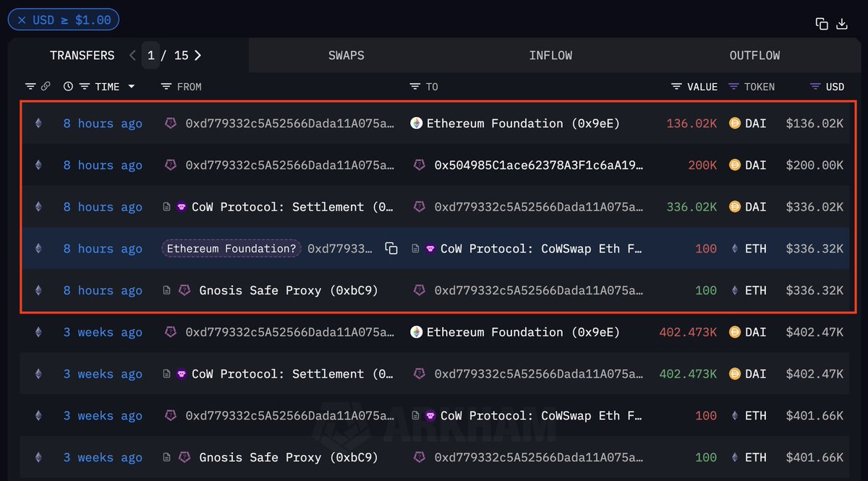Click the Gnosis Safe icon in the 3 weeks ago row

tap(185, 458)
